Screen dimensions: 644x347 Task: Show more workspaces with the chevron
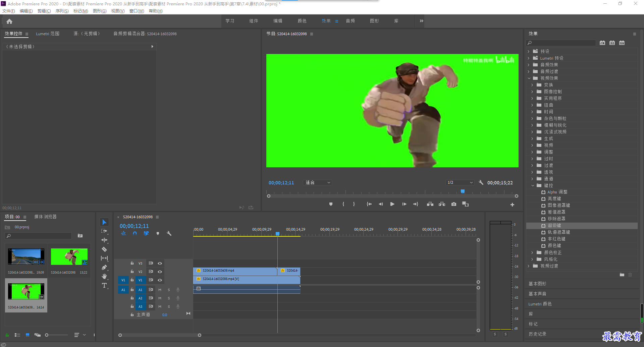click(x=421, y=21)
